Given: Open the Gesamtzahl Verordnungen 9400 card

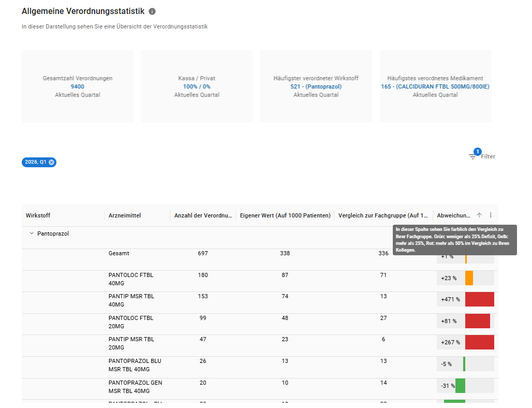Looking at the screenshot, I should click(x=77, y=86).
